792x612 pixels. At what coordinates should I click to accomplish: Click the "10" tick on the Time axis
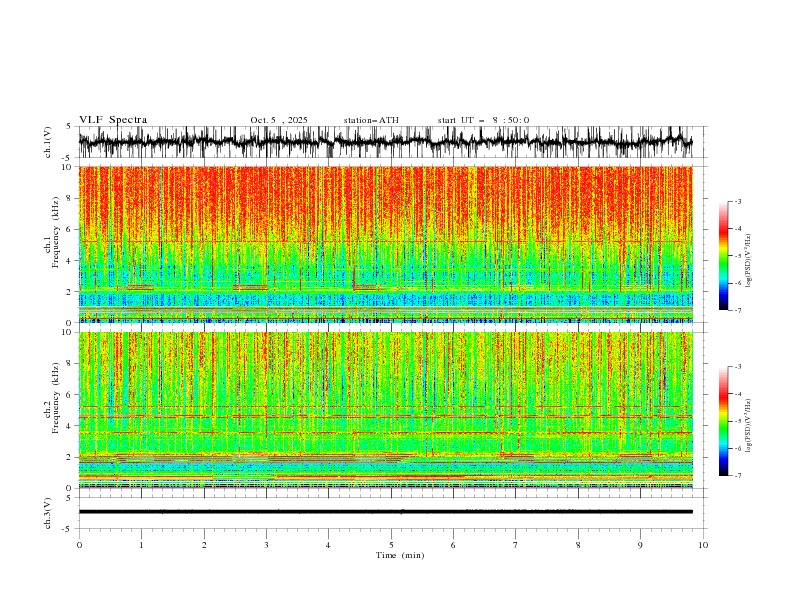[x=703, y=545]
